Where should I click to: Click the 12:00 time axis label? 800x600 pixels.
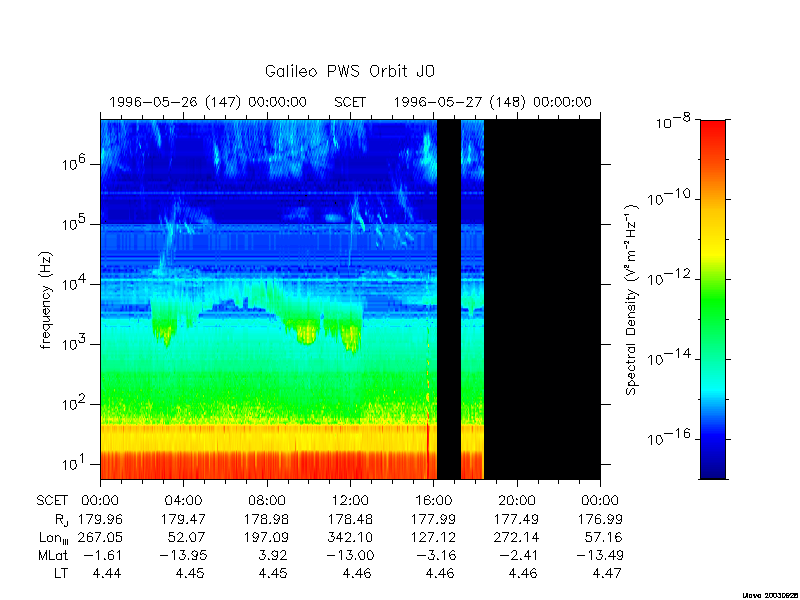(x=350, y=501)
